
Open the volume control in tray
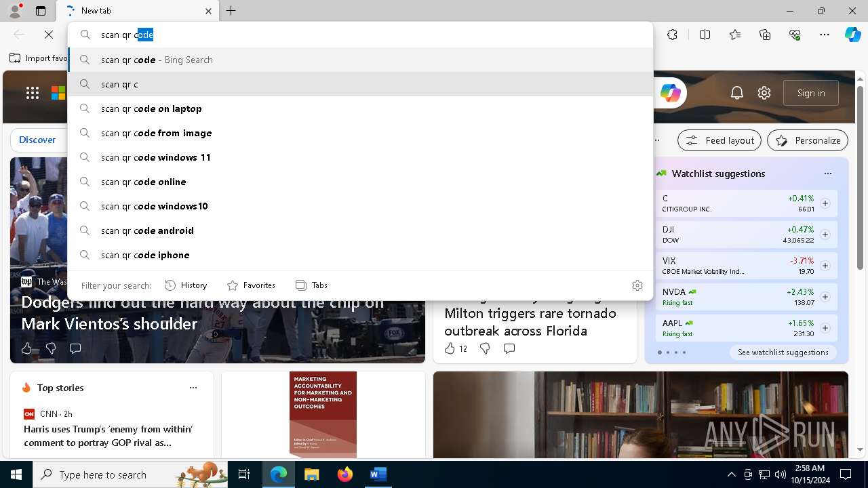[x=780, y=474]
